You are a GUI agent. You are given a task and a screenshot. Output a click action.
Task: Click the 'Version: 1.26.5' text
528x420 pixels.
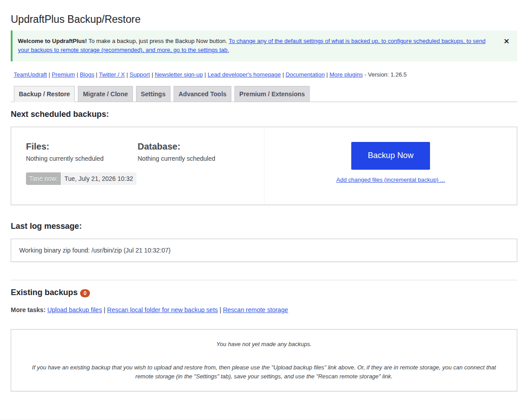(387, 74)
